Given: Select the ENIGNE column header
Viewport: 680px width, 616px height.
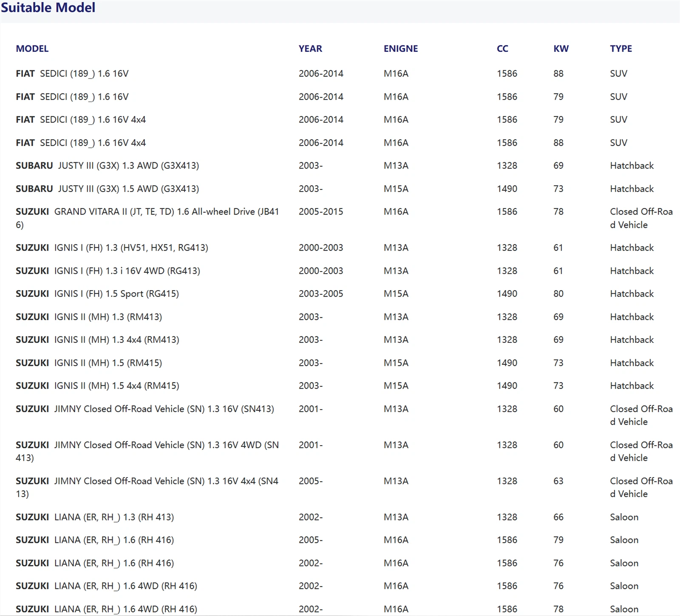Looking at the screenshot, I should point(401,48).
